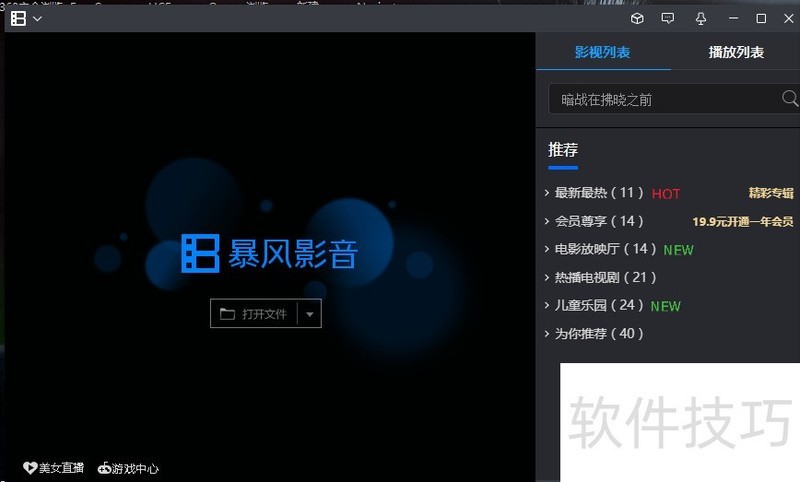This screenshot has height=482, width=800.
Task: Expand the 电影放映厅 (14) category chevron
Action: [x=546, y=249]
